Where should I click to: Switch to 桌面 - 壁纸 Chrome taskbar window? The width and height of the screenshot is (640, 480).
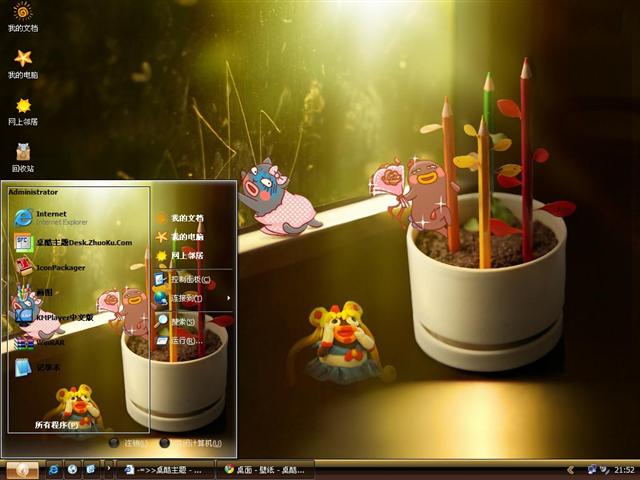coord(265,470)
